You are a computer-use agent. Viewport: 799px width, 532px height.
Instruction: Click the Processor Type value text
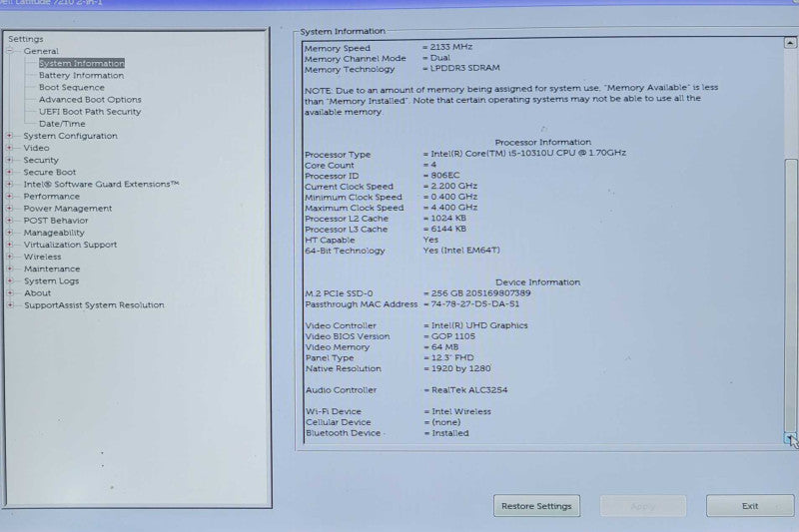[x=528, y=154]
